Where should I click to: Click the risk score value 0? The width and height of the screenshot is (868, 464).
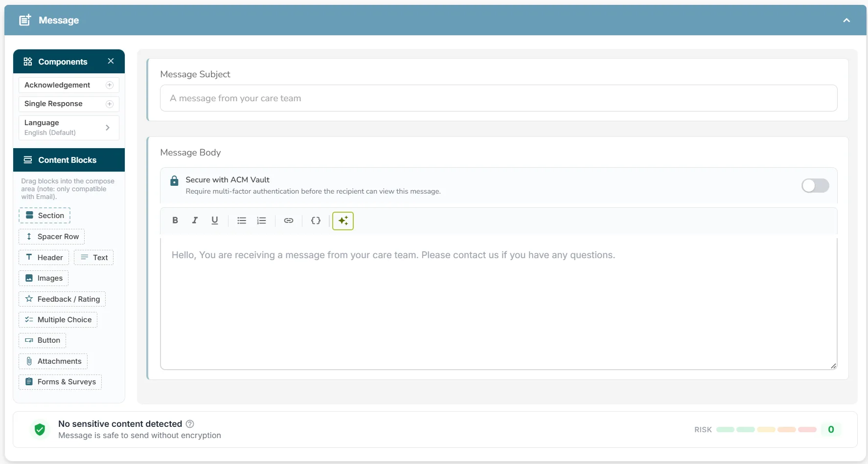(x=831, y=429)
